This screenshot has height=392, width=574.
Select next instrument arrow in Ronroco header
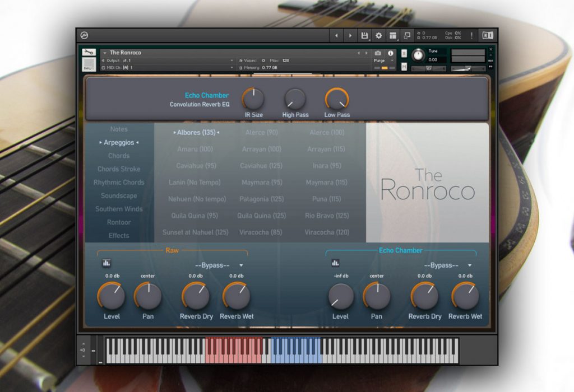click(x=366, y=53)
